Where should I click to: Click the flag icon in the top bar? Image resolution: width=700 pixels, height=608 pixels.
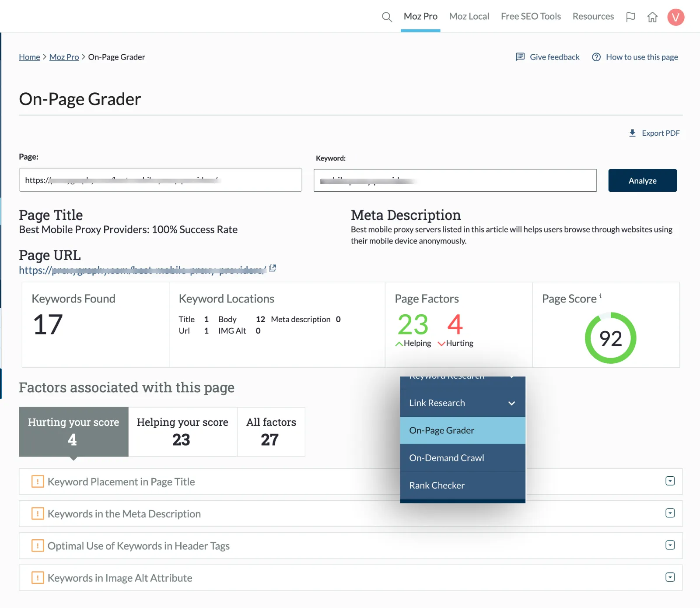pos(630,17)
